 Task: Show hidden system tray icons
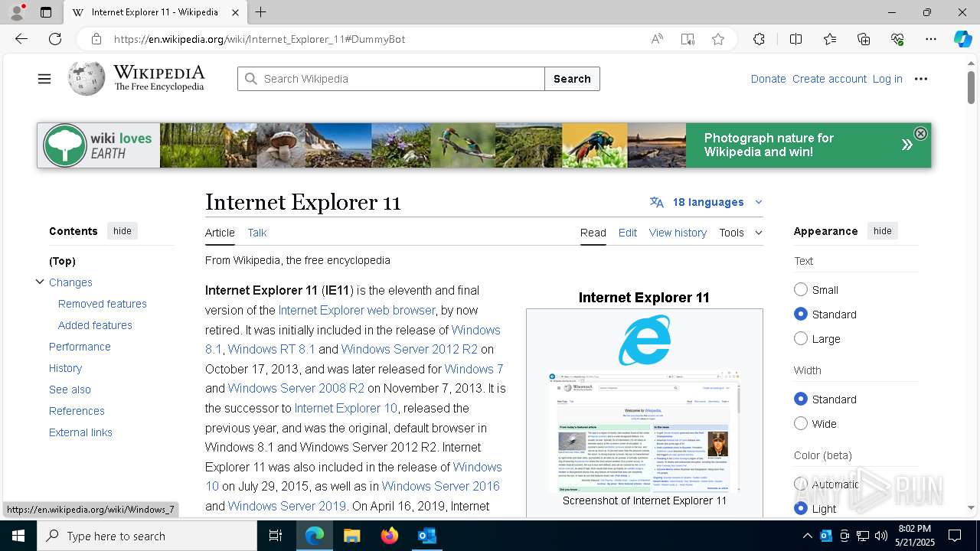point(807,536)
